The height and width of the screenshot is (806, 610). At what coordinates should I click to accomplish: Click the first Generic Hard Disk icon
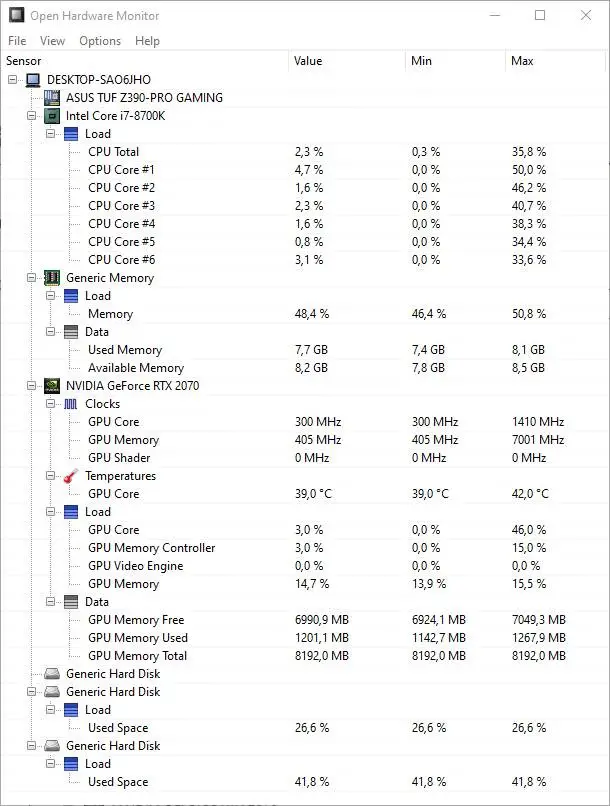(52, 674)
